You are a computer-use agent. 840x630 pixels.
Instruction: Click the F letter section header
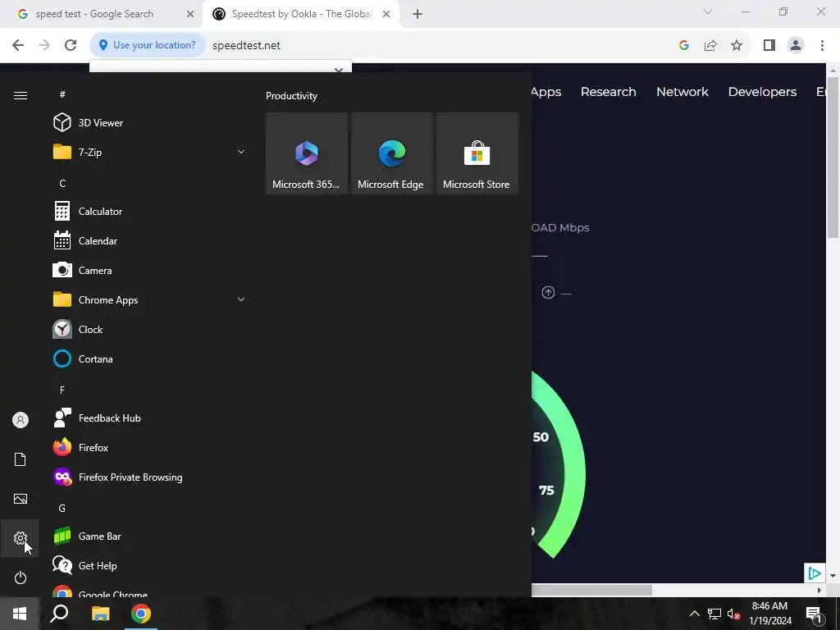click(x=62, y=390)
